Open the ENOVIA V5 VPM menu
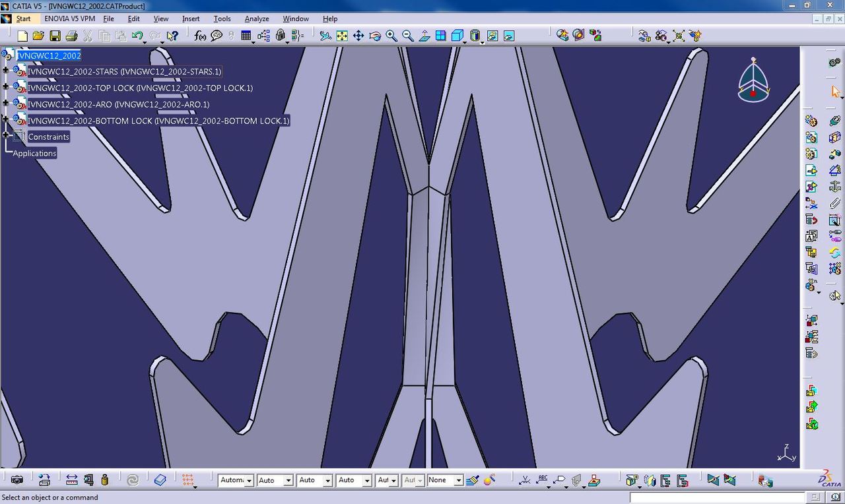This screenshot has width=845, height=504. (70, 18)
